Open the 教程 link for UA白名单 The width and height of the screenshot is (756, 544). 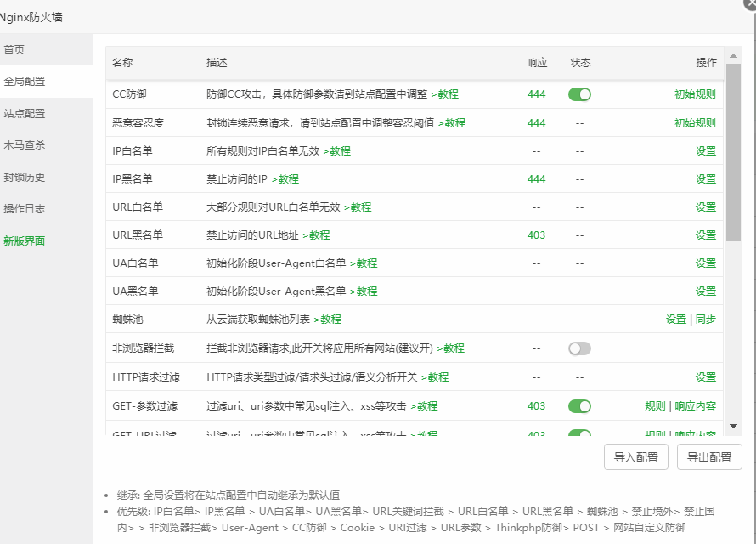[x=364, y=263]
